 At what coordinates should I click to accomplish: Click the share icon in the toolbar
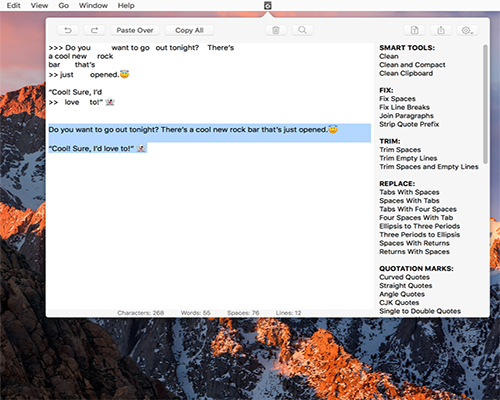point(441,30)
